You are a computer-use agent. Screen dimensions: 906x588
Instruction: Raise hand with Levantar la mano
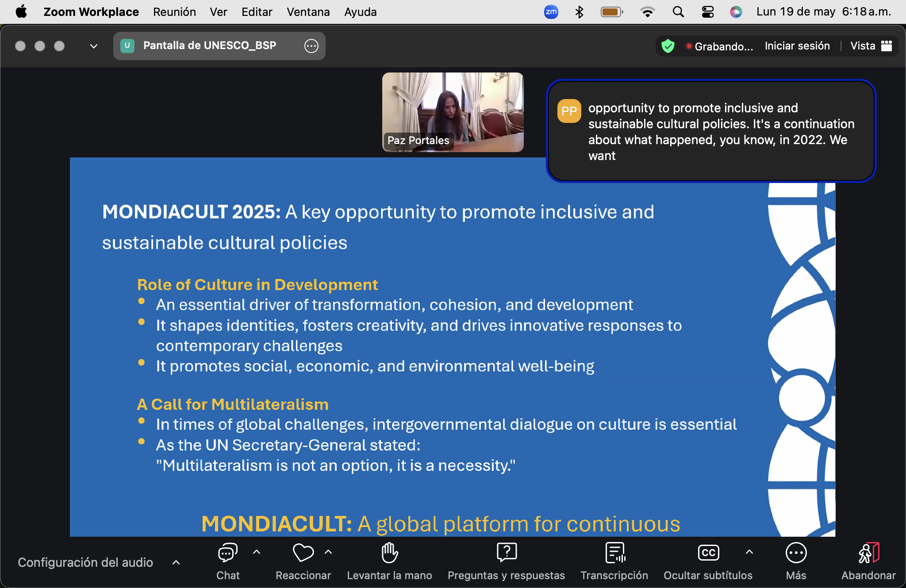[389, 553]
